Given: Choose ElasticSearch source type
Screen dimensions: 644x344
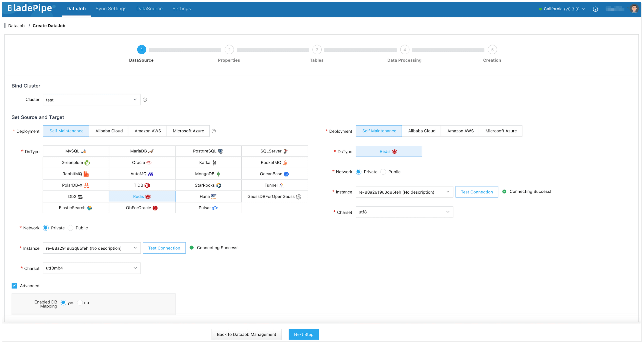Looking at the screenshot, I should coord(76,208).
